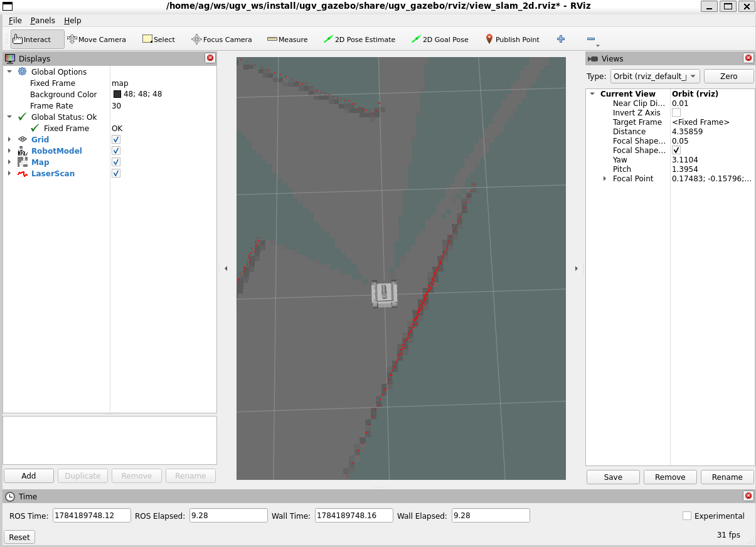The image size is (756, 547).
Task: Open the Panels menu
Action: pyautogui.click(x=43, y=20)
